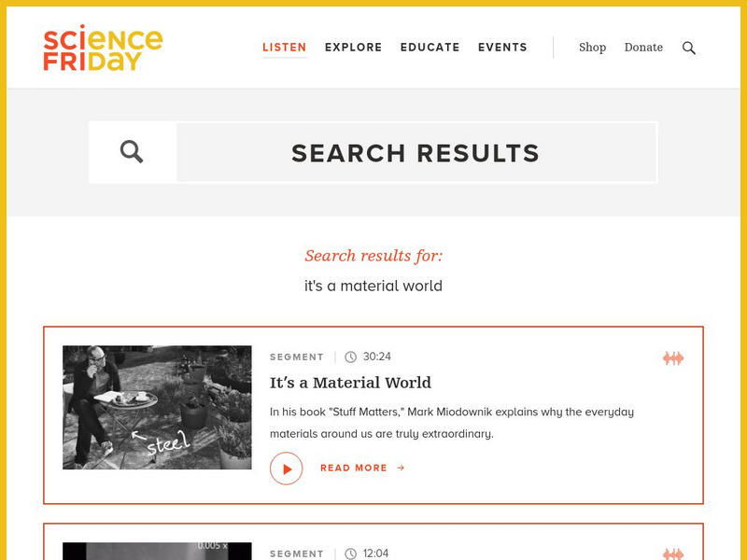Open the EXPLORE menu
Viewport: 747px width, 560px height.
353,47
